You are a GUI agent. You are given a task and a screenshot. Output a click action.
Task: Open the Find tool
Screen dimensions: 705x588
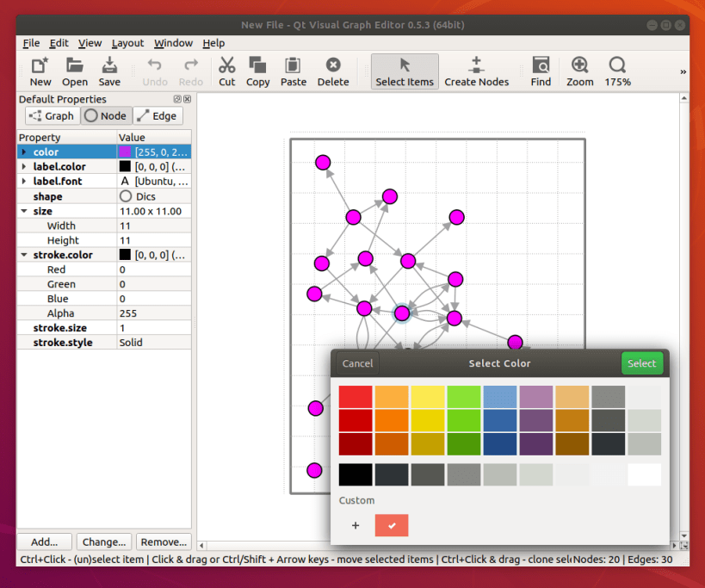pos(541,71)
